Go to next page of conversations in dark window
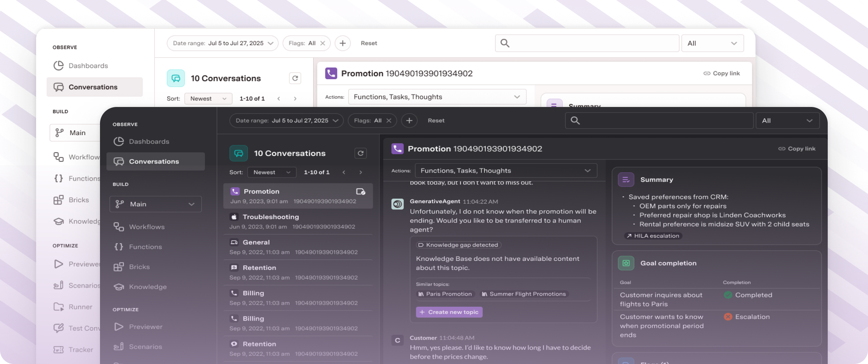Screen dimensions: 868x364 coord(361,172)
